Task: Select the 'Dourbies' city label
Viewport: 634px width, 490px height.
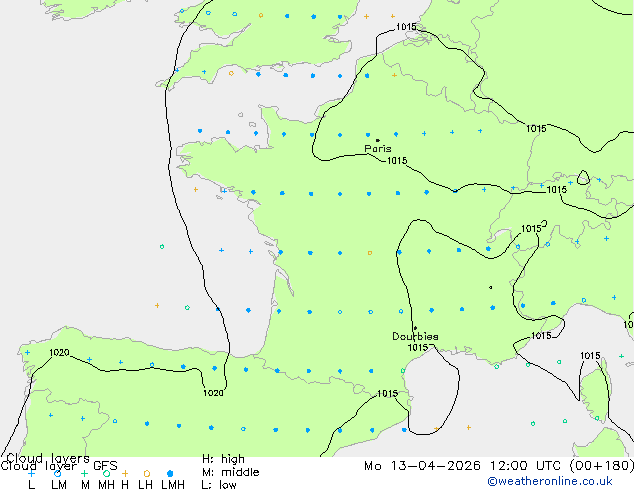Action: (415, 336)
